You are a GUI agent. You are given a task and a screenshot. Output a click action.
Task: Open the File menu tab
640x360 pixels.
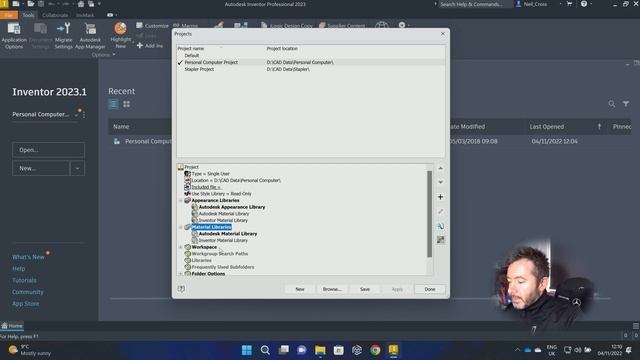pyautogui.click(x=9, y=15)
